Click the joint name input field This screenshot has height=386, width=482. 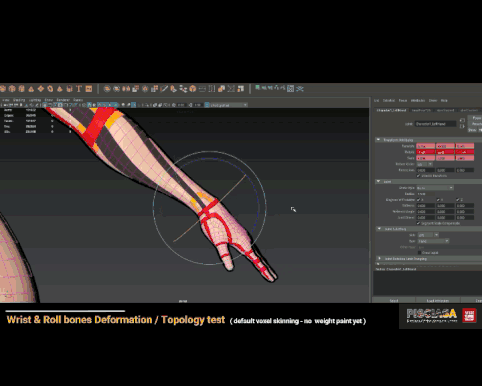tap(435, 124)
